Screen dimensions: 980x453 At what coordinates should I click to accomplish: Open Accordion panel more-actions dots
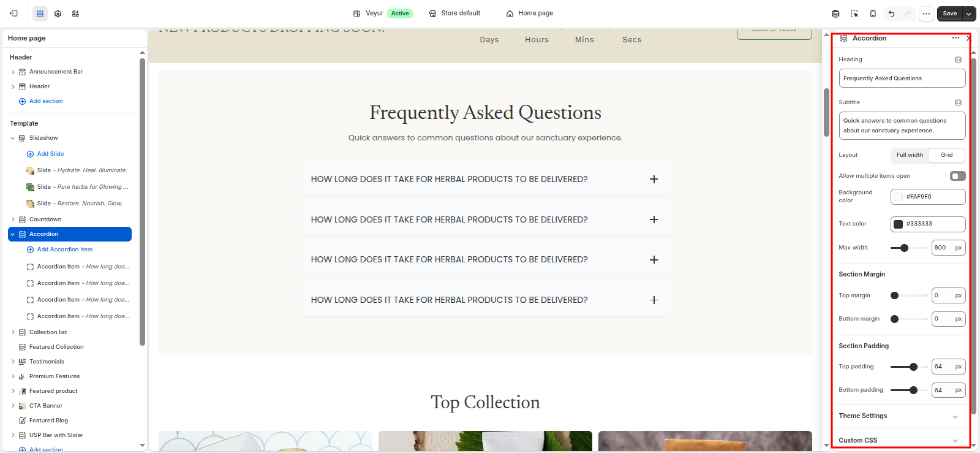[x=956, y=38]
